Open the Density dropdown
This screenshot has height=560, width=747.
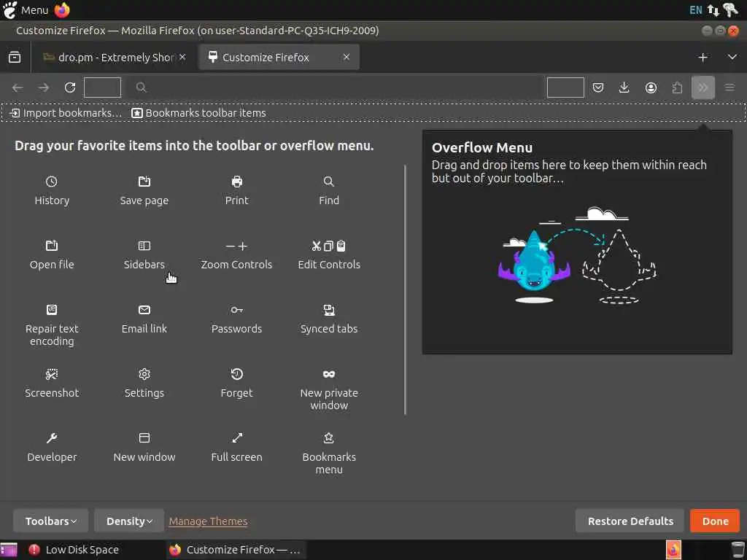tap(129, 521)
